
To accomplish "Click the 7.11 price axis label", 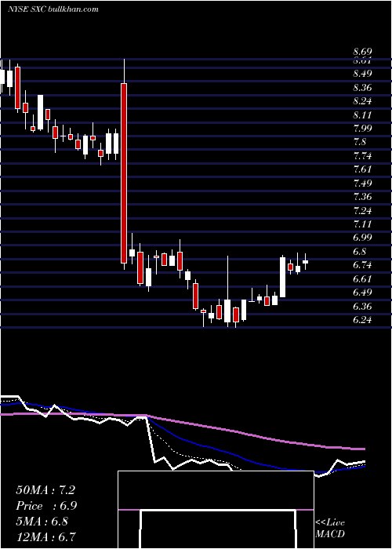I will click(x=362, y=224).
